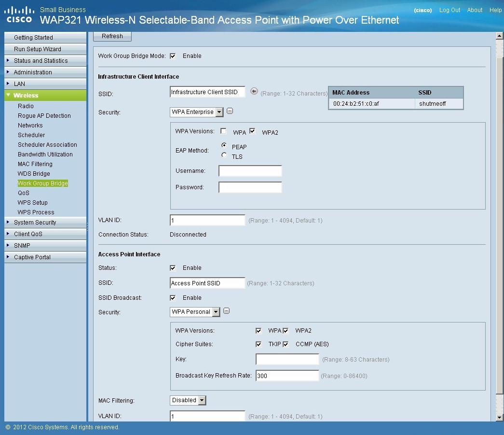This screenshot has width=504, height=435.
Task: Click the Username input field
Action: pos(250,171)
